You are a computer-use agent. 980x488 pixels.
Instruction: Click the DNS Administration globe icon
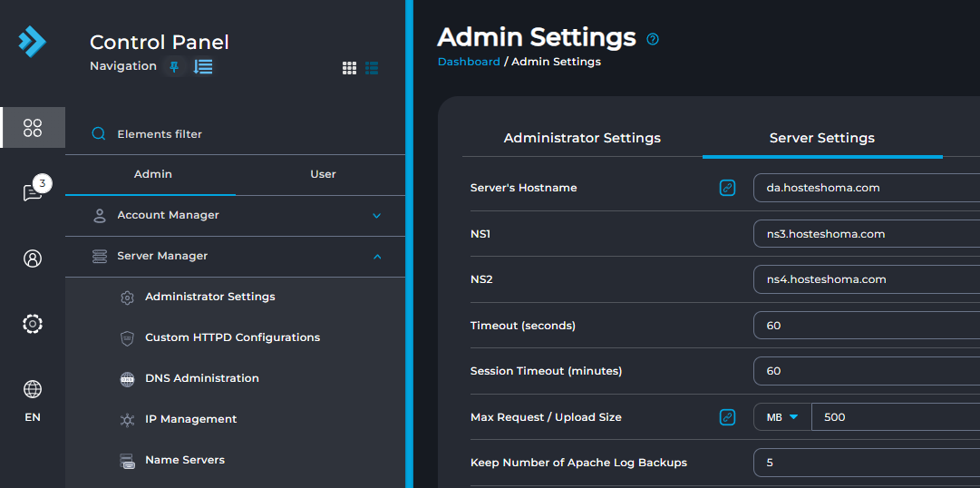point(127,380)
